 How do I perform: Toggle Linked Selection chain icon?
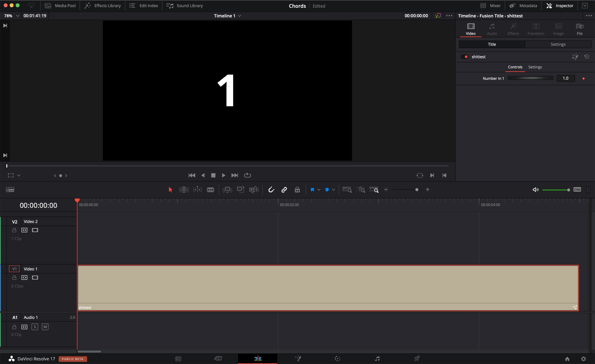284,190
